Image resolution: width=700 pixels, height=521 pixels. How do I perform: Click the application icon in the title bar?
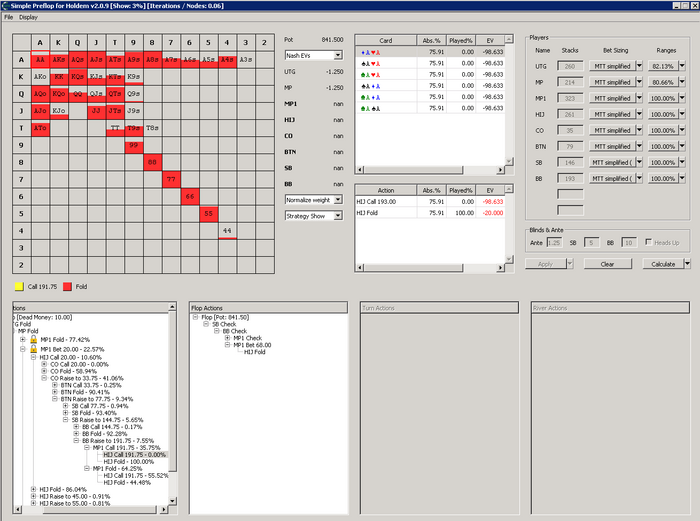click(5, 6)
